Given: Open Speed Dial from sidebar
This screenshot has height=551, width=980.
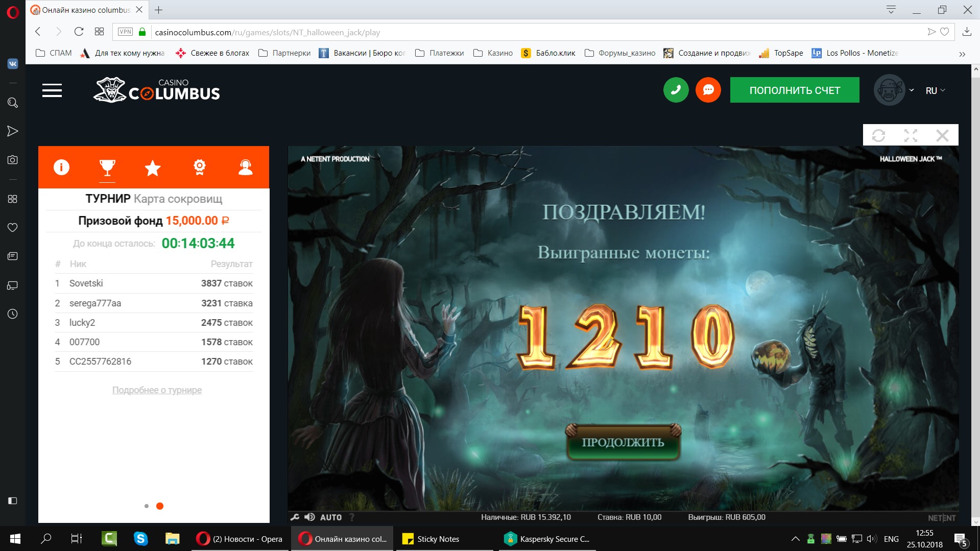Looking at the screenshot, I should pos(13,199).
